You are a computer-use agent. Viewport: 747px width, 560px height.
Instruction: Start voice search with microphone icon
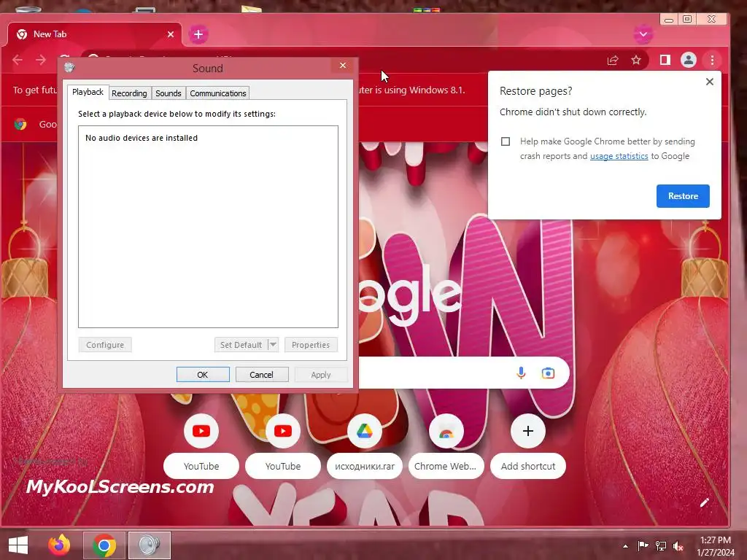[x=521, y=373]
